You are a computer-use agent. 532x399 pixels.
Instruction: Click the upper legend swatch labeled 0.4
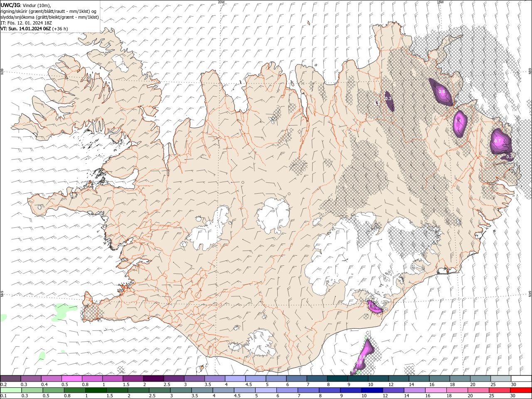(51, 379)
